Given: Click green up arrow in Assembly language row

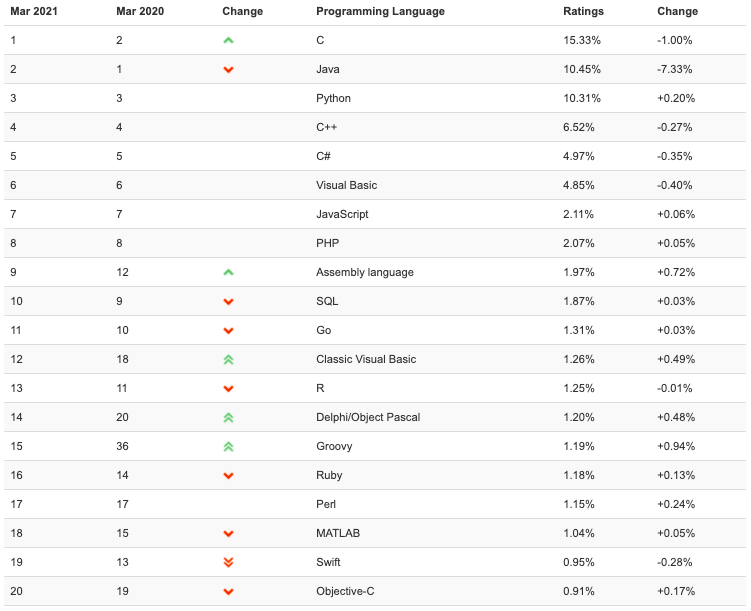Looking at the screenshot, I should coord(228,272).
